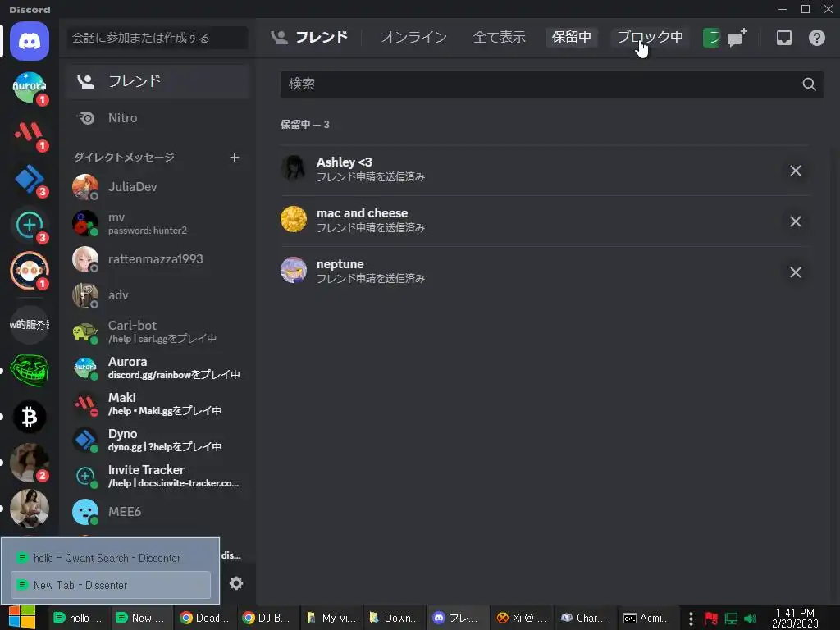840x630 pixels.
Task: Click the new group DM icon
Action: point(737,38)
